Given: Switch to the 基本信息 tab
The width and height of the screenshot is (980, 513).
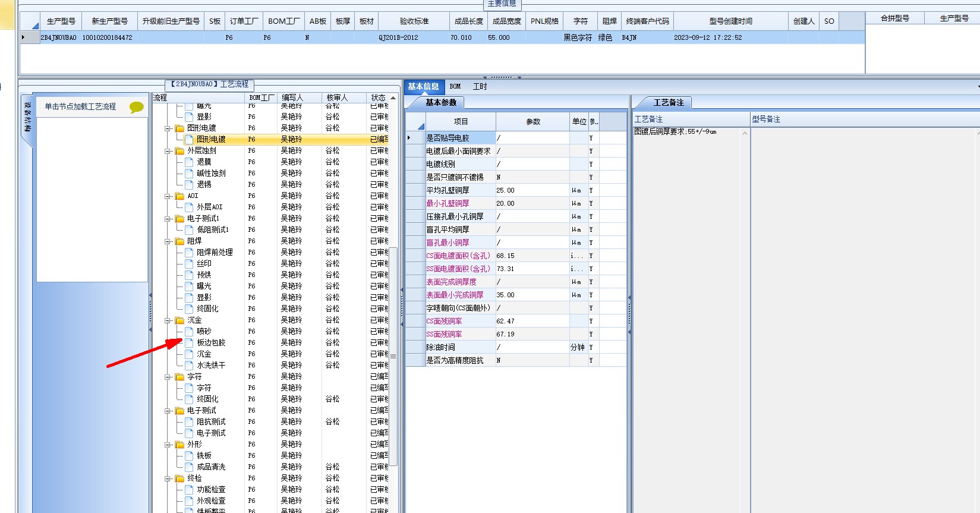Looking at the screenshot, I should tap(423, 86).
